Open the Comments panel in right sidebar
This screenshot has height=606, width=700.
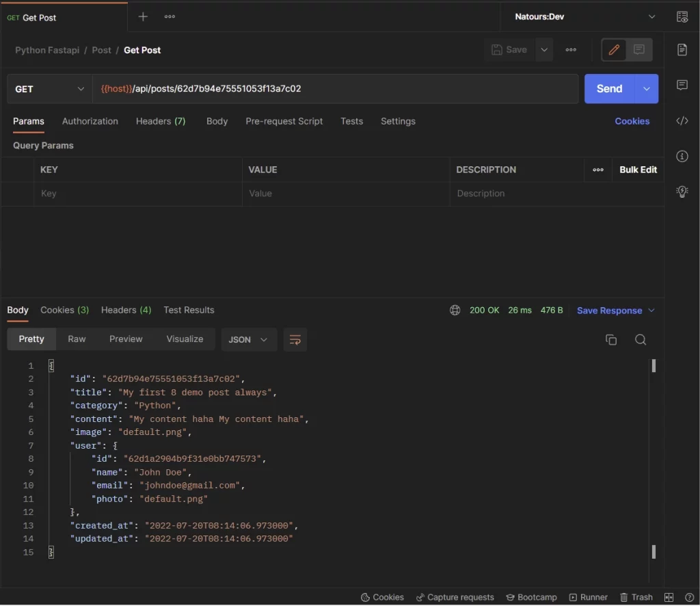682,85
